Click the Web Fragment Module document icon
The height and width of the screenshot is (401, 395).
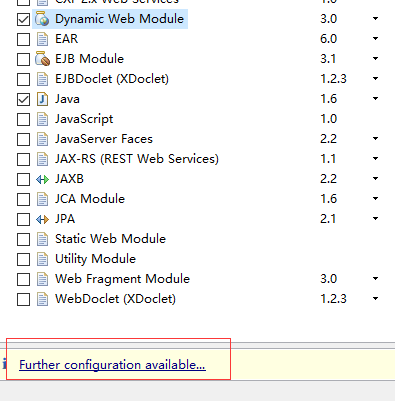(x=42, y=279)
